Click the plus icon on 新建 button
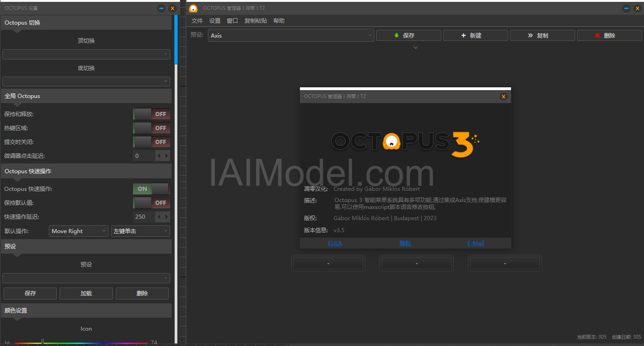Image resolution: width=644 pixels, height=346 pixels. [464, 35]
